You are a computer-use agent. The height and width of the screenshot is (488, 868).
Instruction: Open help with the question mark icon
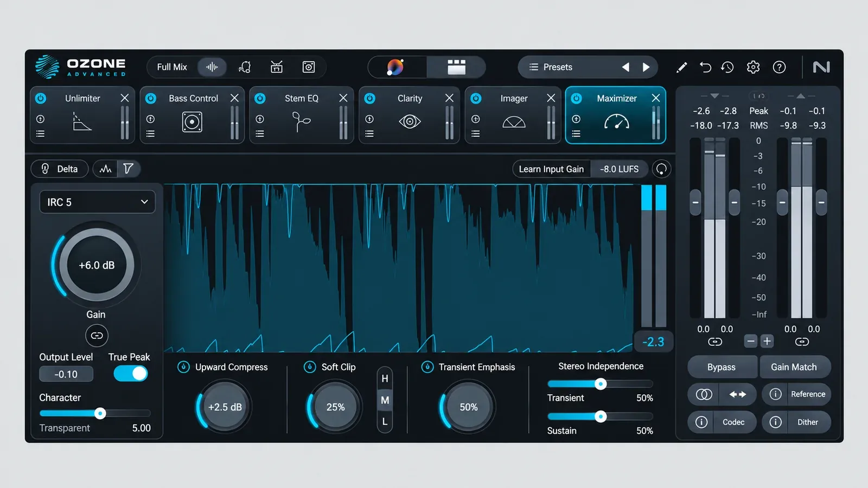pyautogui.click(x=779, y=67)
